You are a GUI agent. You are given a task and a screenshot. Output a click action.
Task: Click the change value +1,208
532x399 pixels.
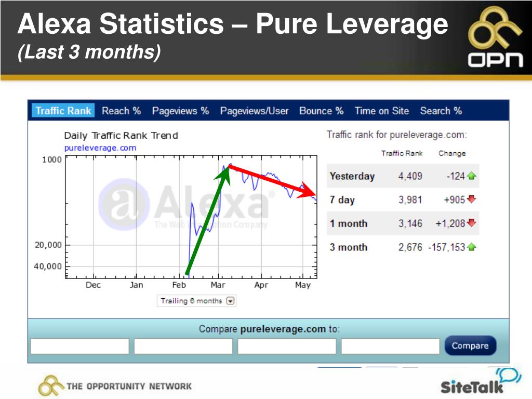point(450,223)
